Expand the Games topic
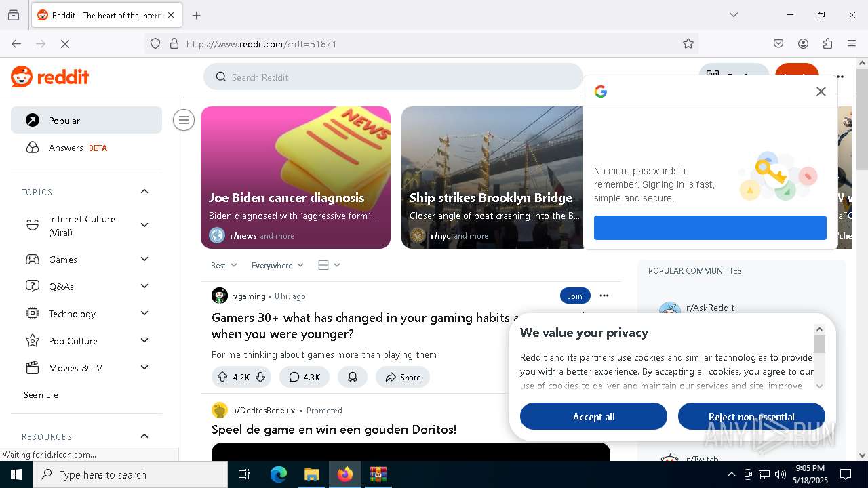 (144, 259)
